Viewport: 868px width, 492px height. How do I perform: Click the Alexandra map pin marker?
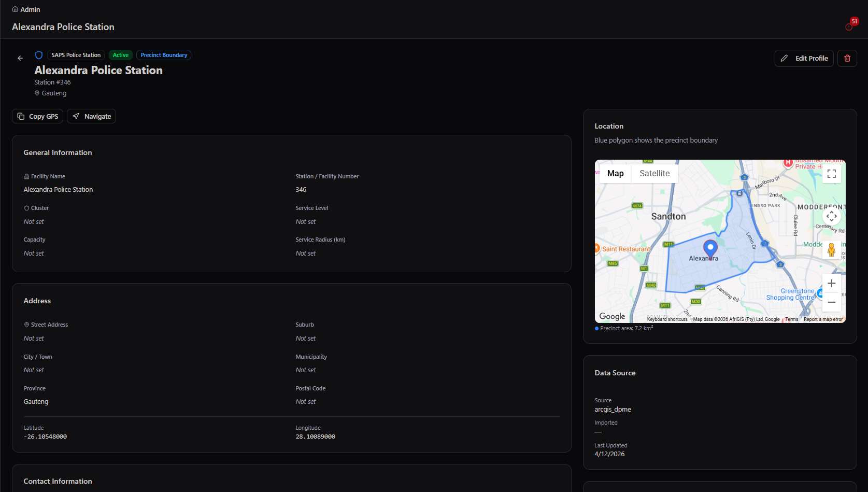(710, 249)
